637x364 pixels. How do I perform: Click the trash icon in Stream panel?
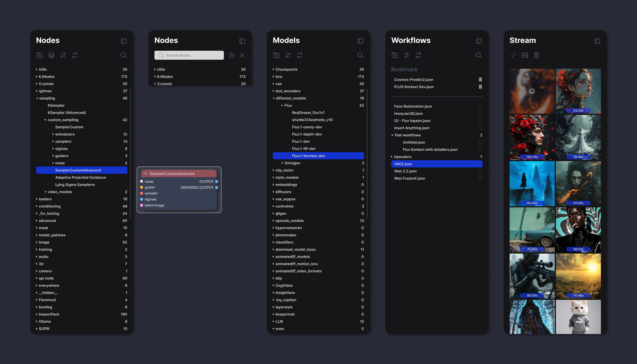coord(537,55)
